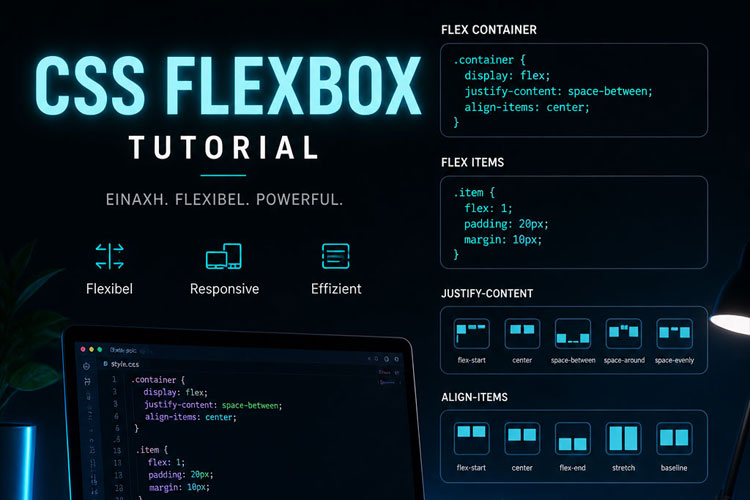Select the flex-end diagram icon
Screen dimensions: 750x500
pos(573,438)
